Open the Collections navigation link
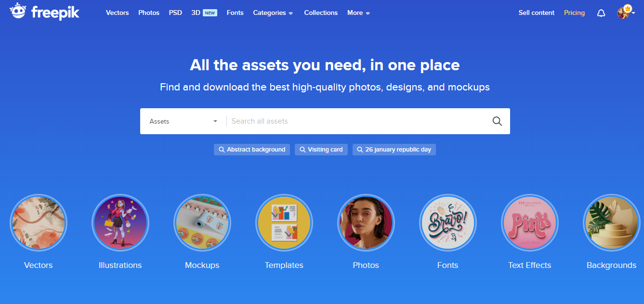The height and width of the screenshot is (304, 644). (321, 13)
